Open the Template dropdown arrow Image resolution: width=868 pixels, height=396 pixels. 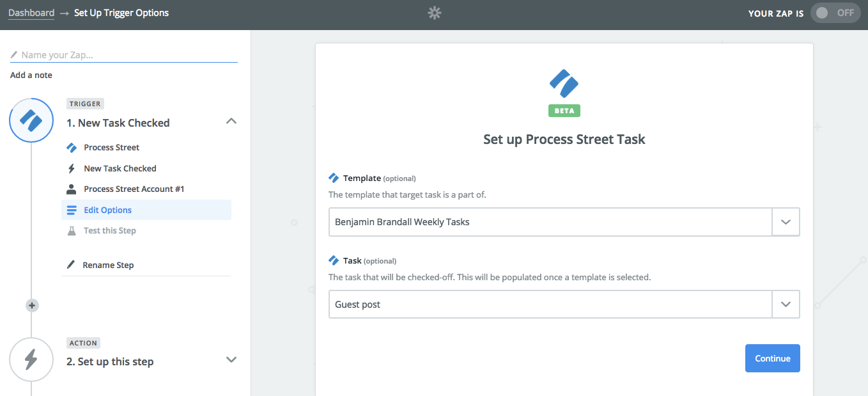pyautogui.click(x=786, y=222)
